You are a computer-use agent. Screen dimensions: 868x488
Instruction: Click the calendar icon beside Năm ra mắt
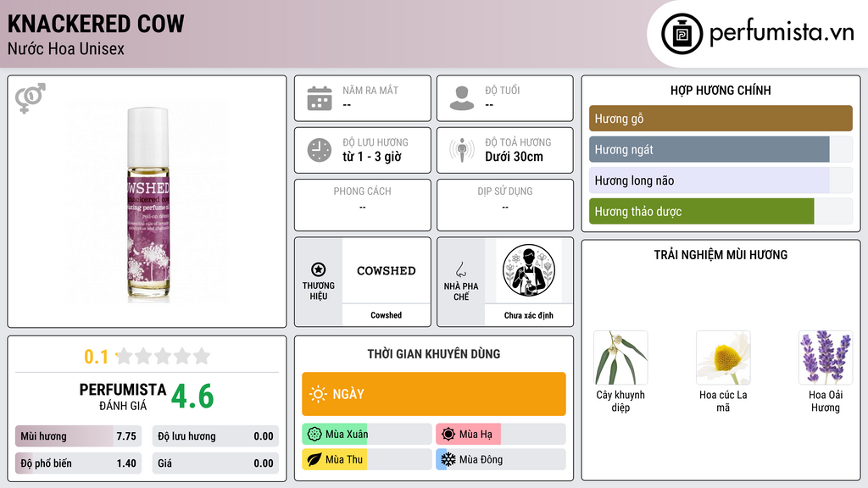point(320,98)
